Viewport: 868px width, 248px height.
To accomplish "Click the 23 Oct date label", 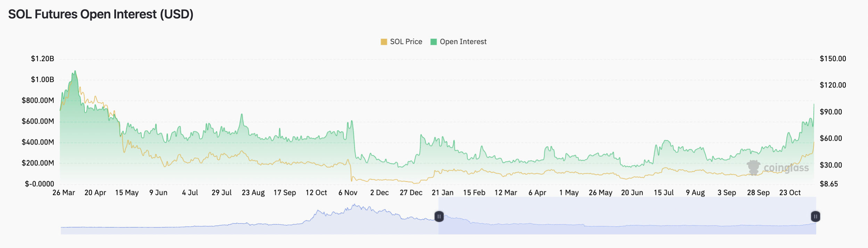I will [x=790, y=192].
